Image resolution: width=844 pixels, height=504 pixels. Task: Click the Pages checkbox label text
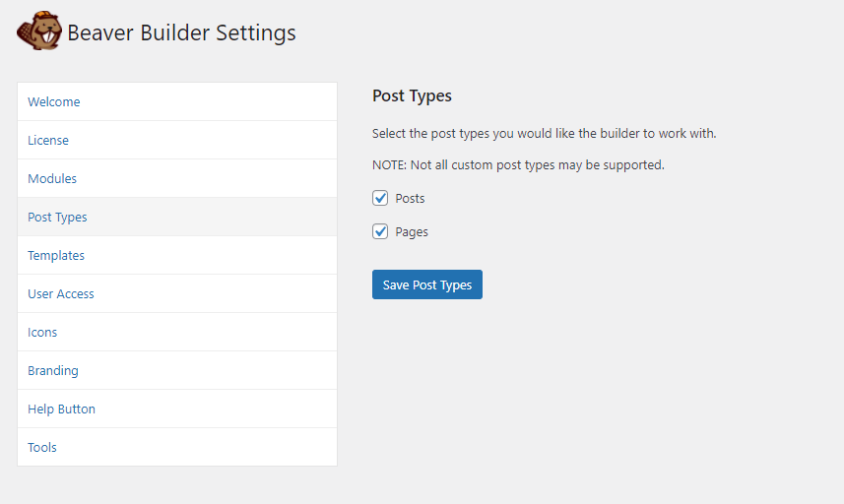point(412,232)
